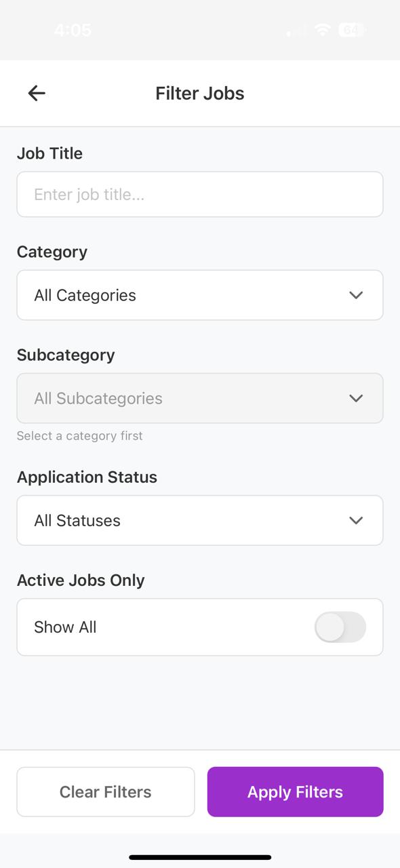
Task: Open the All Statuses dropdown
Action: 200,520
